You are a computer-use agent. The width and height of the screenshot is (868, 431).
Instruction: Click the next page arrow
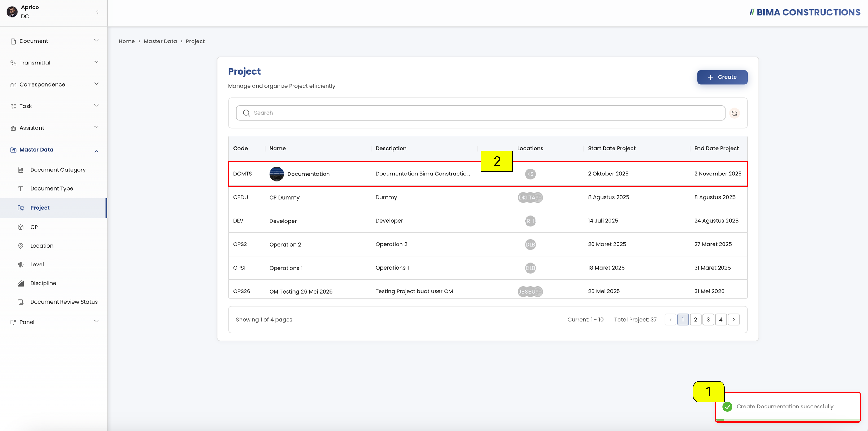point(734,320)
